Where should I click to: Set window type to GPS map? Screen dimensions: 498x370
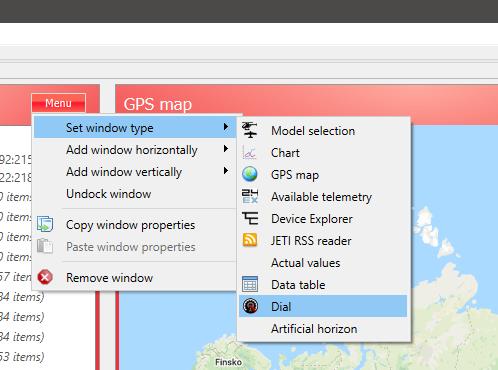point(323,174)
